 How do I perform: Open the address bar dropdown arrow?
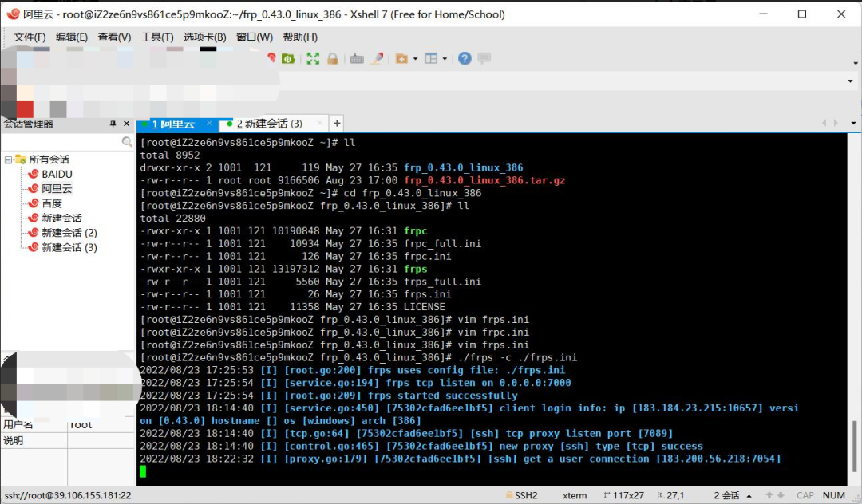click(851, 81)
